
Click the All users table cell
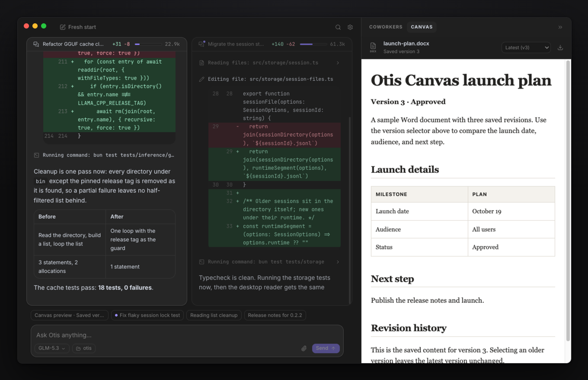[511, 230]
